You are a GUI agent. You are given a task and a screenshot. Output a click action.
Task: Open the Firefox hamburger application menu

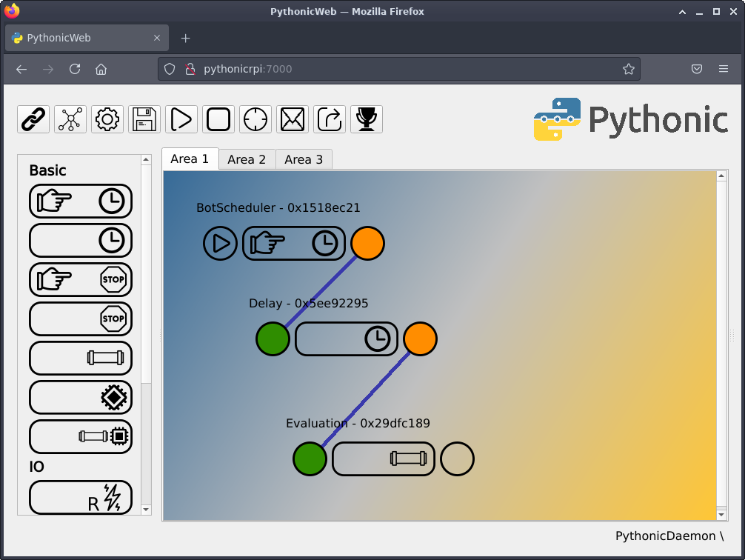pyautogui.click(x=723, y=68)
